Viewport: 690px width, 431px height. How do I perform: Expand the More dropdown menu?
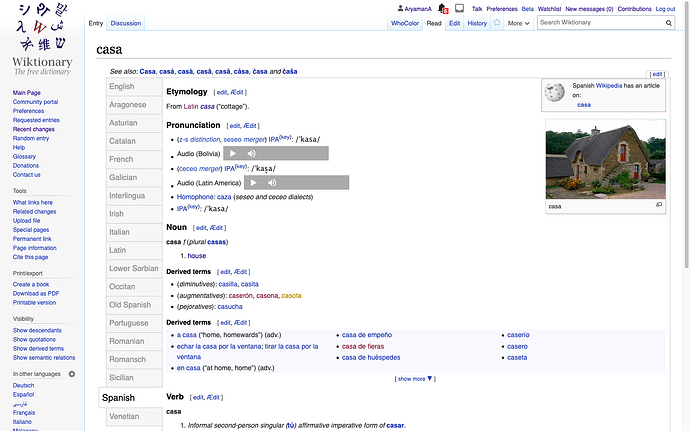tap(518, 23)
